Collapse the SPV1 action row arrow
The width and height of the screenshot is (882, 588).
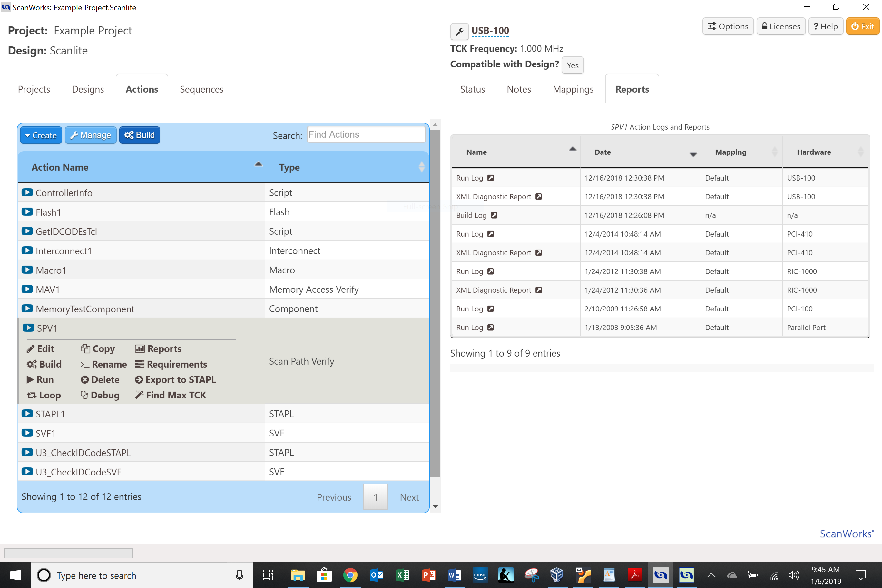28,328
